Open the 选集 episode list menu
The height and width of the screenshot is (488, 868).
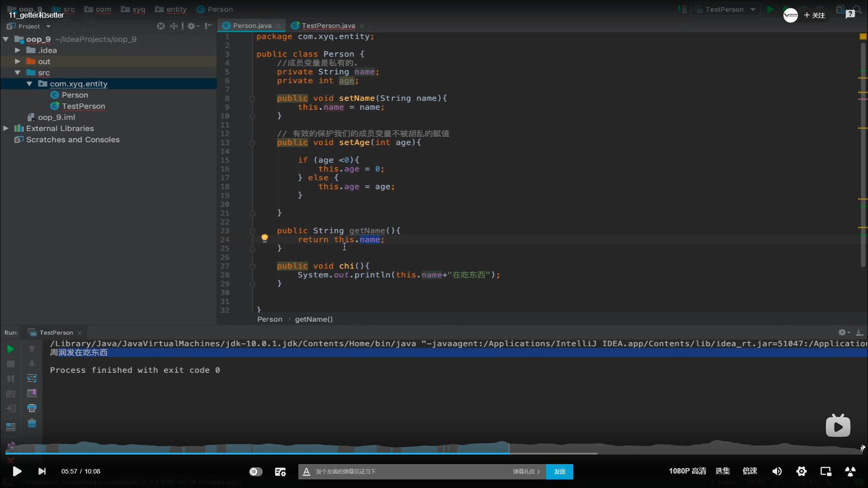coord(722,471)
